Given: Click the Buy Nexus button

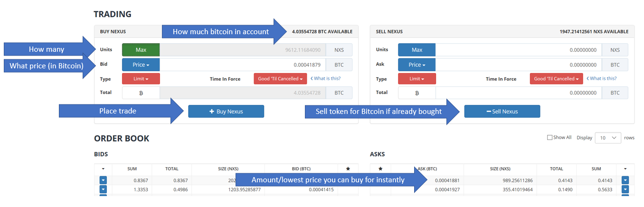Looking at the screenshot, I should point(226,112).
